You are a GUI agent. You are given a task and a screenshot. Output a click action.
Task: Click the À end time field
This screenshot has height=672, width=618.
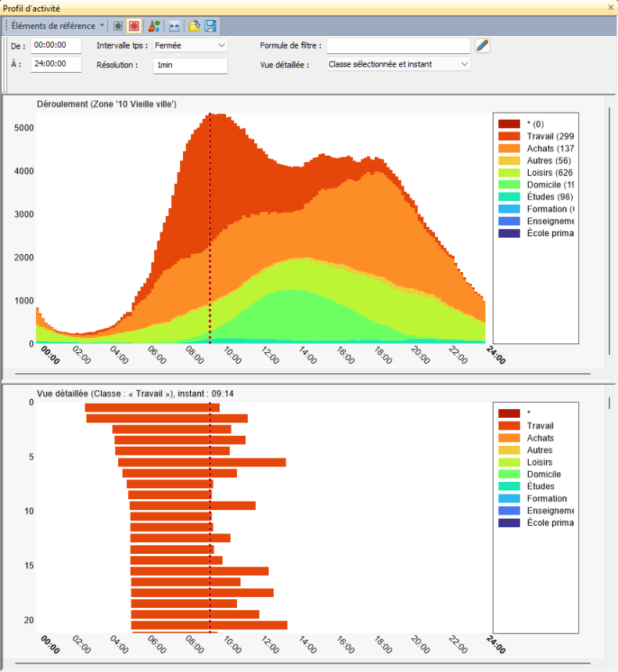(x=56, y=64)
